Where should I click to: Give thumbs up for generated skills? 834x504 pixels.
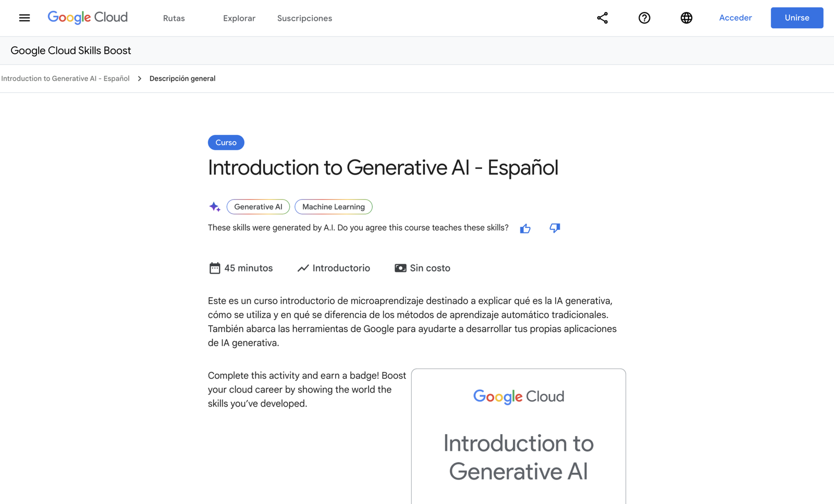click(525, 228)
